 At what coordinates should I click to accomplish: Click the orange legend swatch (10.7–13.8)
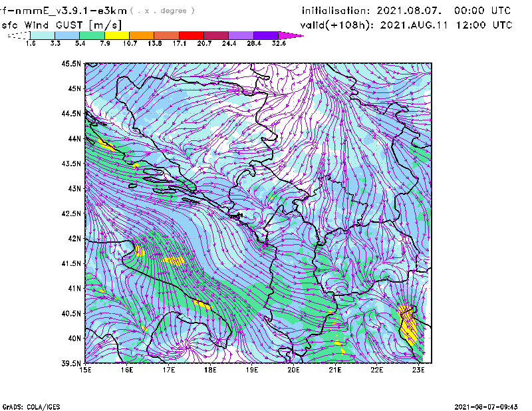(142, 35)
